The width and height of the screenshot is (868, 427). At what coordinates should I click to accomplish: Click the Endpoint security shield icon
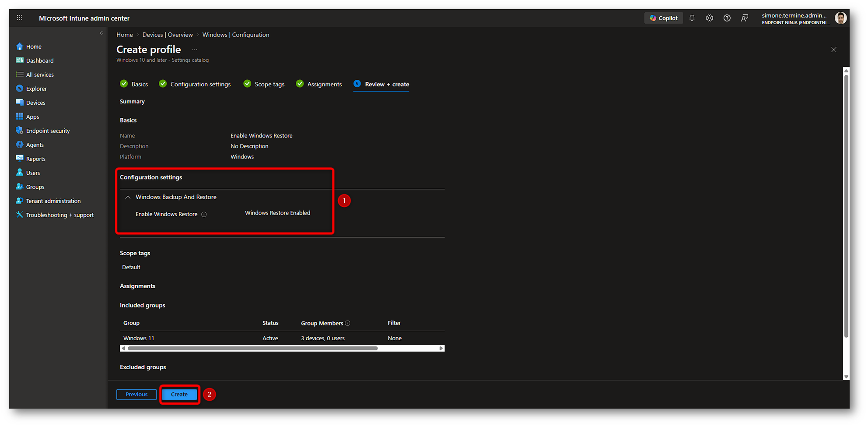(x=20, y=131)
